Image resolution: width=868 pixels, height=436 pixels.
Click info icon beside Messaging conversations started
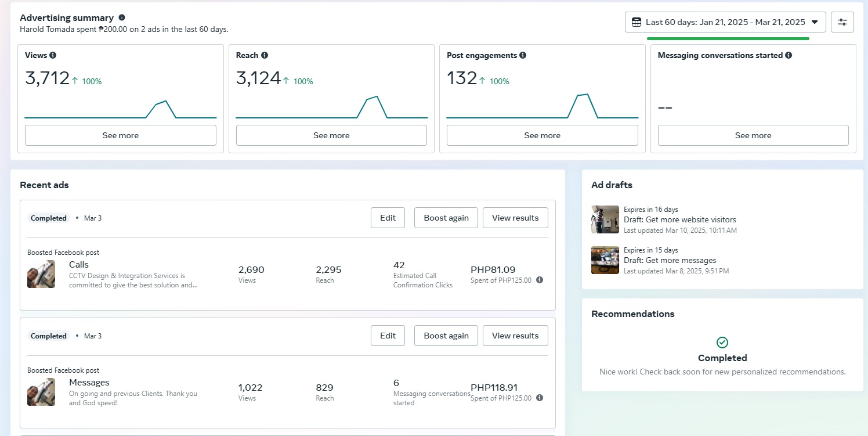[x=789, y=56]
